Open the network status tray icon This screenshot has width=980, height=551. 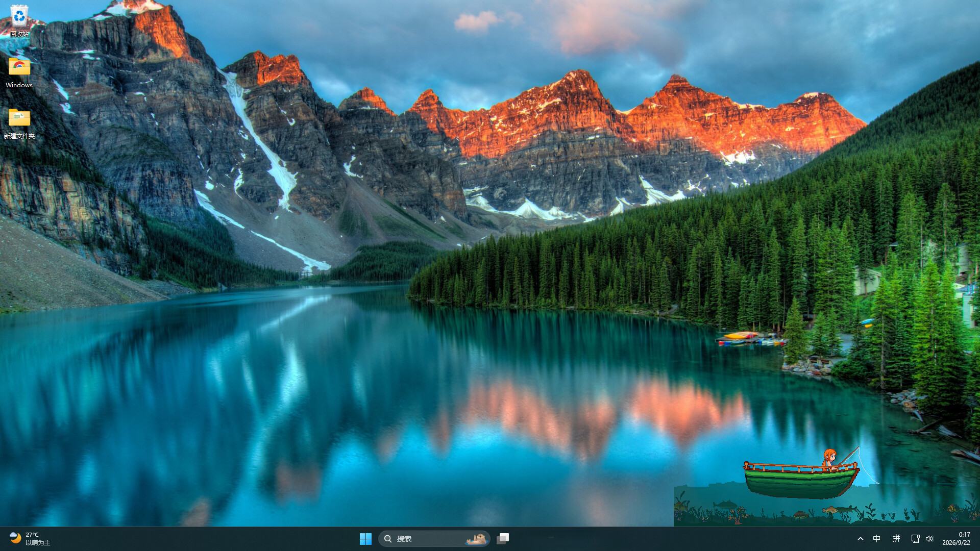915,539
